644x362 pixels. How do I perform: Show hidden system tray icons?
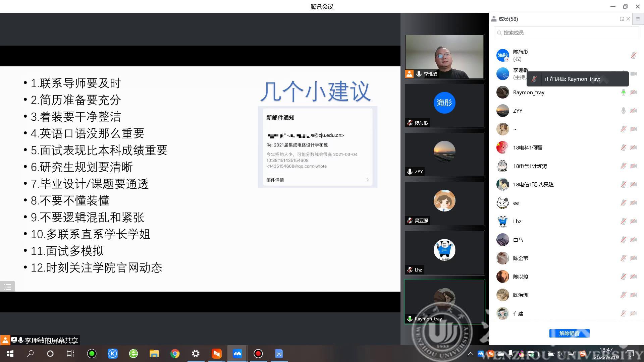[470, 354]
